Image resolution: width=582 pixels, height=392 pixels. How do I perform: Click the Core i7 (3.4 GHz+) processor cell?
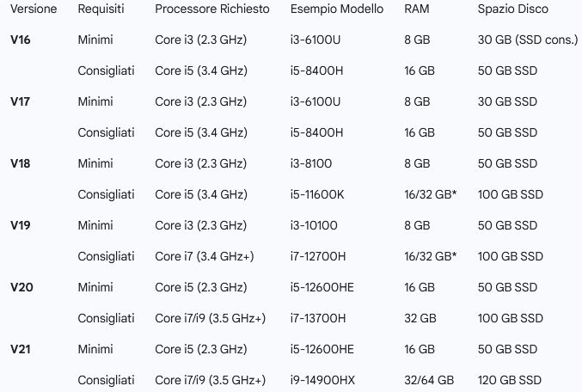[x=204, y=256]
